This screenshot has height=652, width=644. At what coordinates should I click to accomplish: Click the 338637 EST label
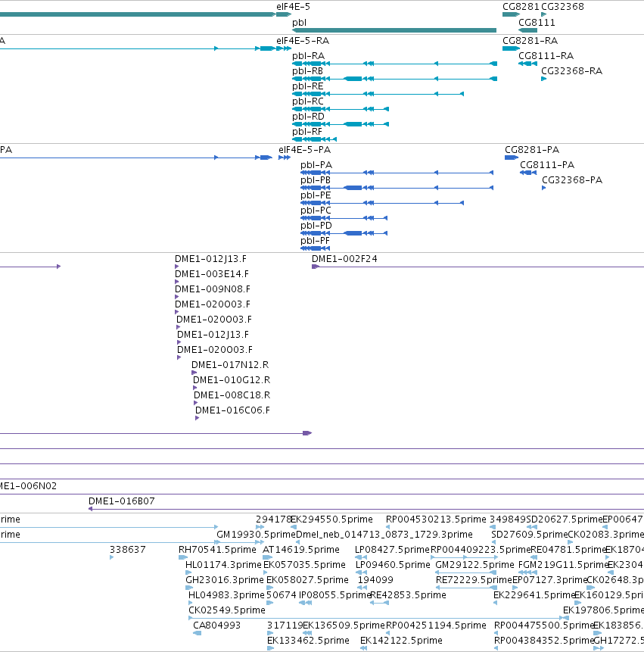pos(128,550)
